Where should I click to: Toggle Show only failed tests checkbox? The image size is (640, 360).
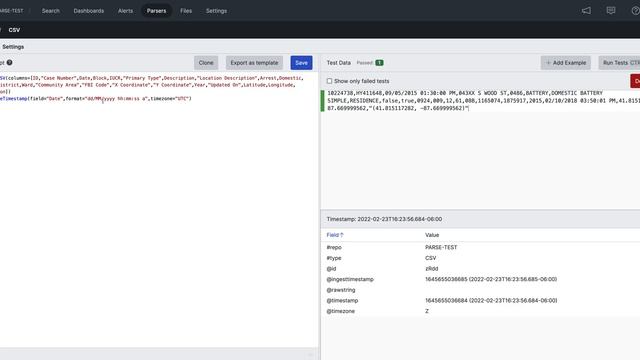pyautogui.click(x=329, y=81)
